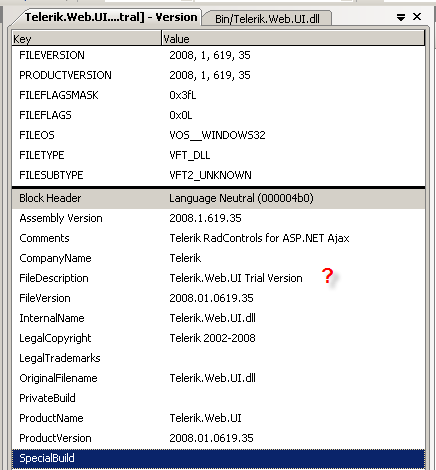Select the FILESUBTYPE row key
The width and height of the screenshot is (436, 470).
tap(51, 175)
